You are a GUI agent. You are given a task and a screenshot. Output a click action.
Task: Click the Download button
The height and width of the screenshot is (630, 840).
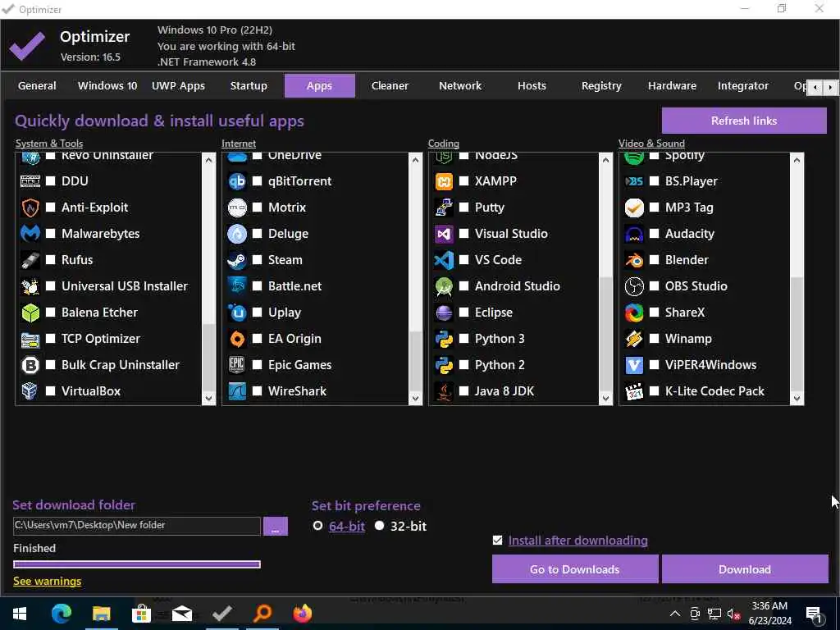(x=745, y=569)
